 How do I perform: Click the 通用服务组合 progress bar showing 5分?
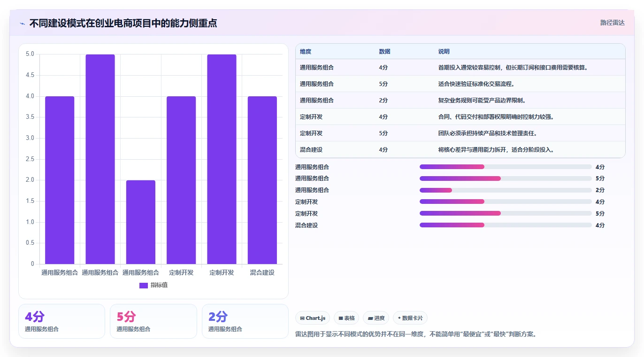[506, 178]
